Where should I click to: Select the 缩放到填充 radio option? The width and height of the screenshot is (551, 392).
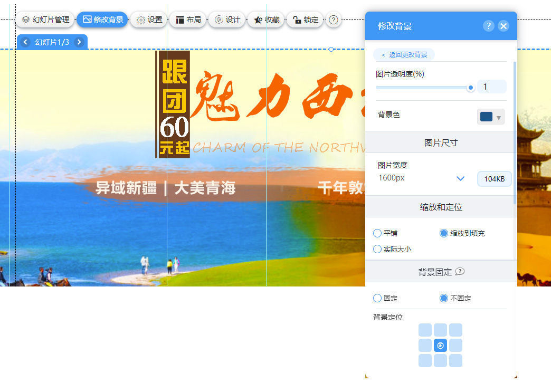443,233
